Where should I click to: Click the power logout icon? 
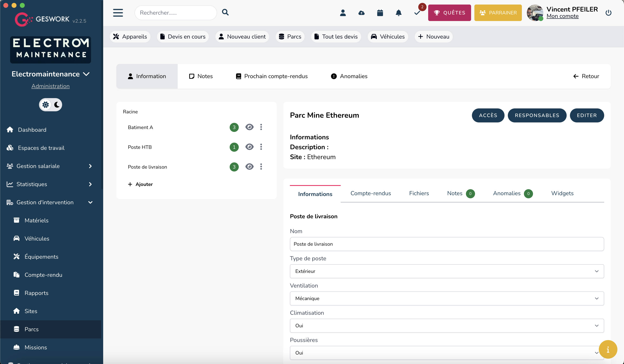pos(608,13)
